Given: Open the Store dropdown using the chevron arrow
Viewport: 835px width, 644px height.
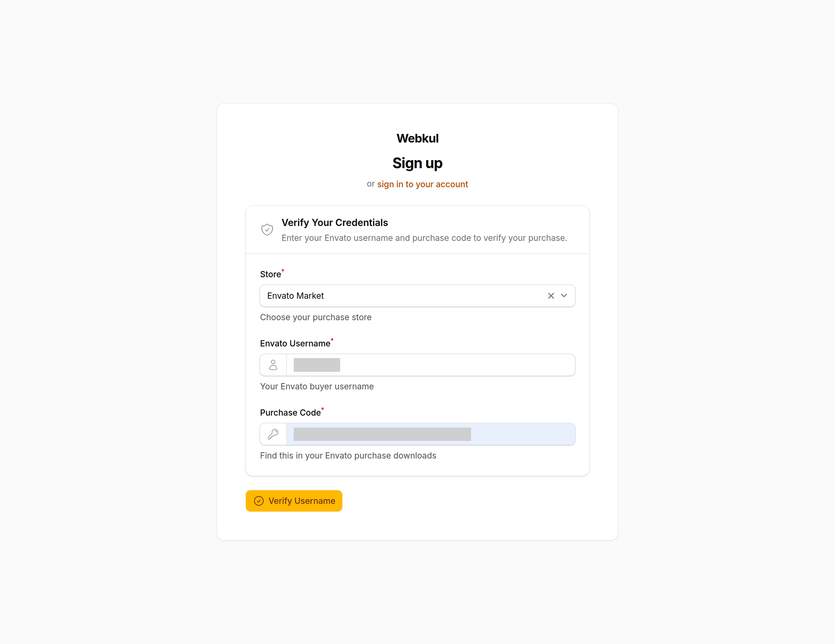Looking at the screenshot, I should [564, 295].
